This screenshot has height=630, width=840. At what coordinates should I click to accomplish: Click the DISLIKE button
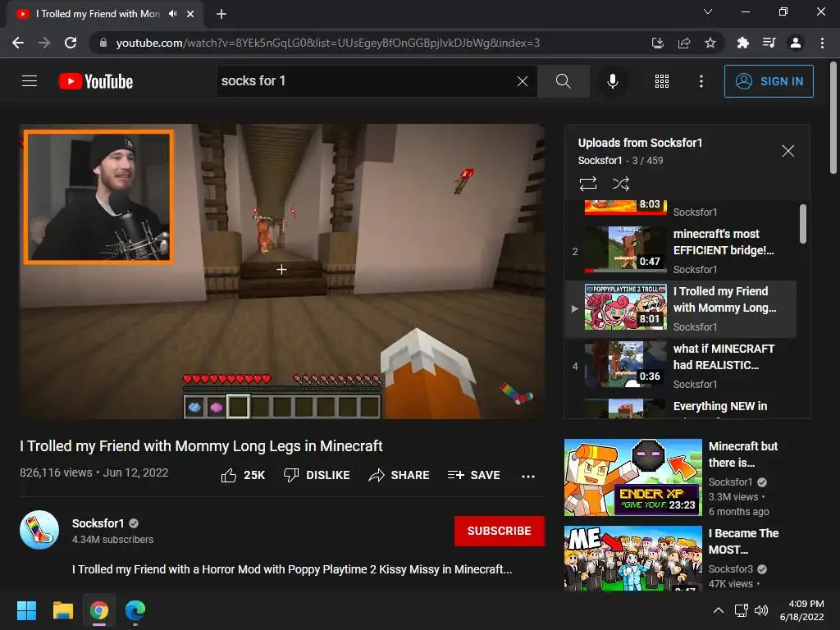(x=317, y=475)
